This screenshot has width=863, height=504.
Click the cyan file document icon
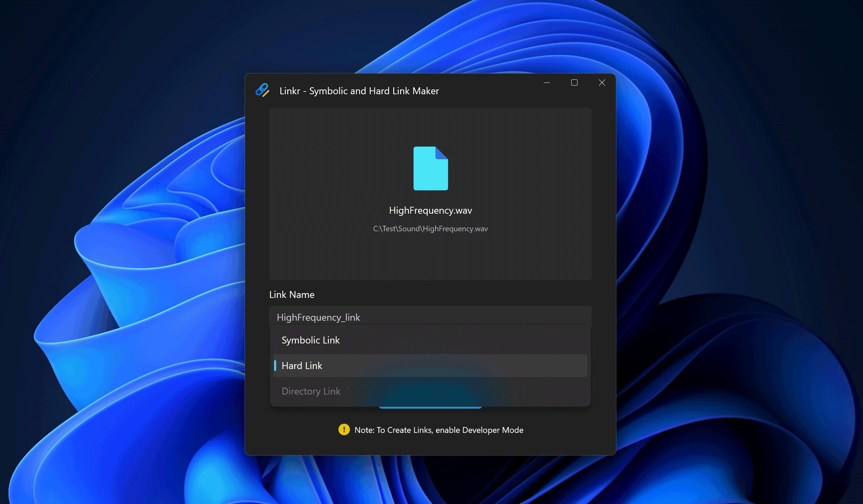430,168
